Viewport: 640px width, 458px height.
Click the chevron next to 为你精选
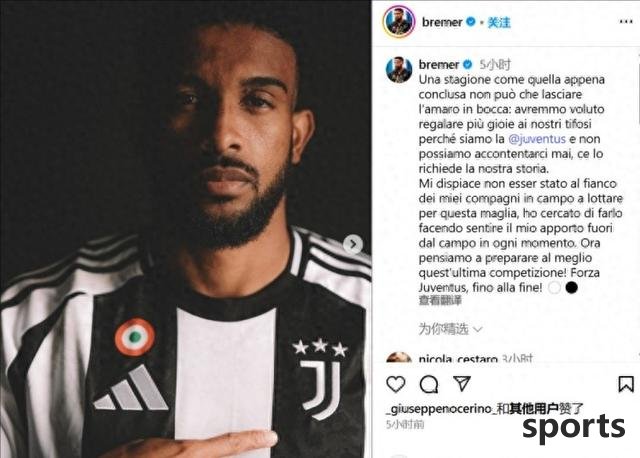click(477, 329)
